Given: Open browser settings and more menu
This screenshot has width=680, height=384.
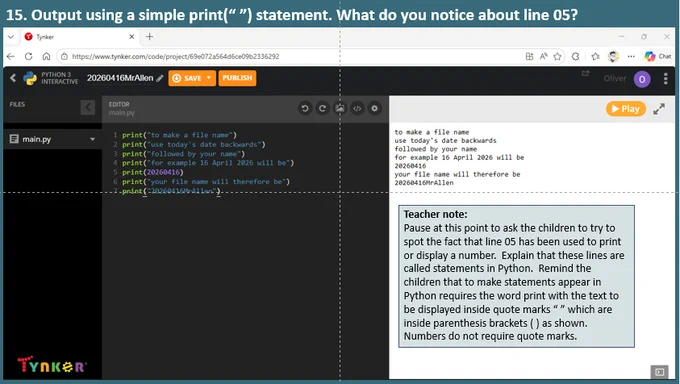Looking at the screenshot, I should click(631, 56).
